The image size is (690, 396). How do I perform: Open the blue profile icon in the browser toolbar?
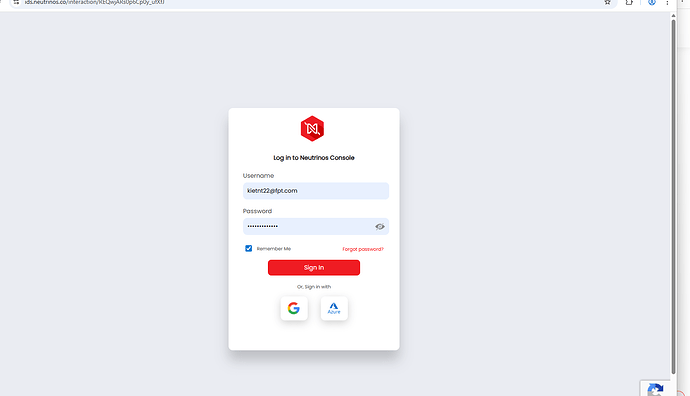click(652, 2)
